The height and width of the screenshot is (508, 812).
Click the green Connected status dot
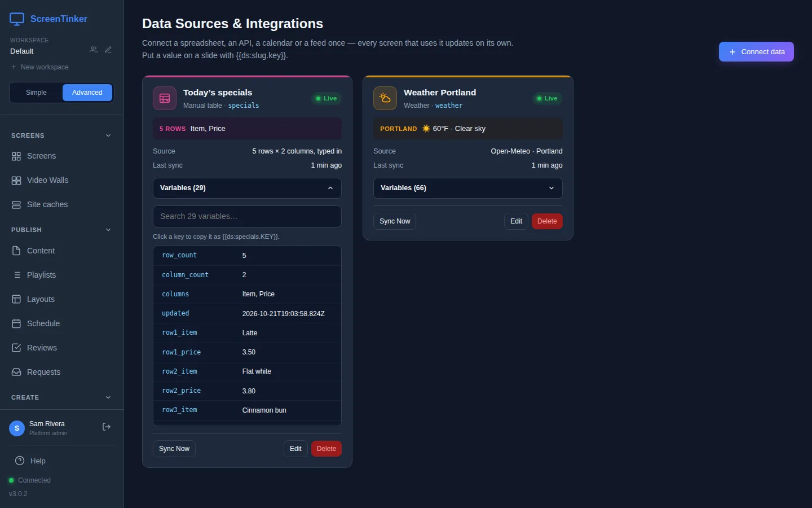pyautogui.click(x=11, y=480)
